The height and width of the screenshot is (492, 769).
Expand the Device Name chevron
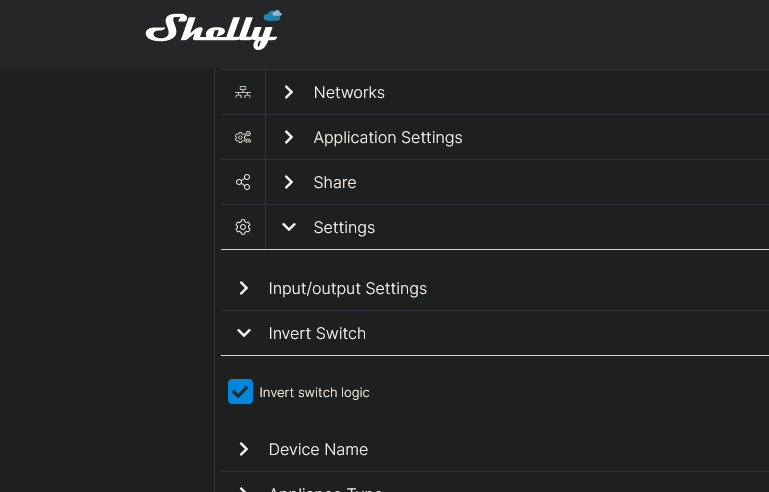(x=244, y=449)
